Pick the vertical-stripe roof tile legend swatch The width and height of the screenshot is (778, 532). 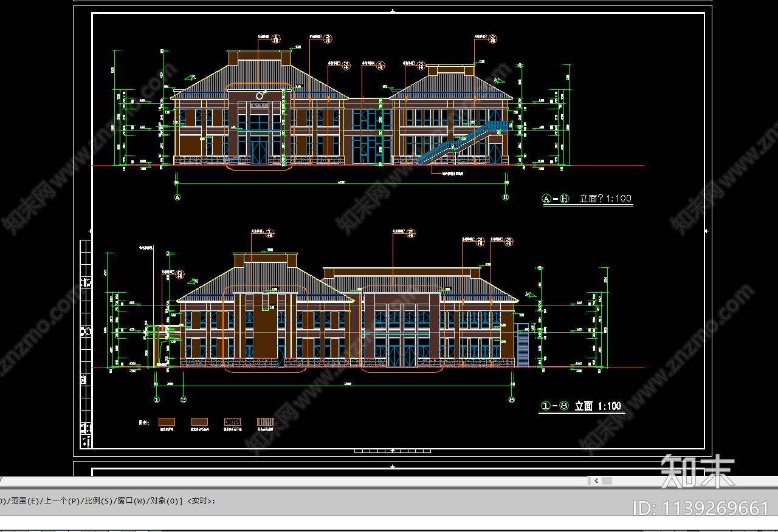(x=265, y=421)
